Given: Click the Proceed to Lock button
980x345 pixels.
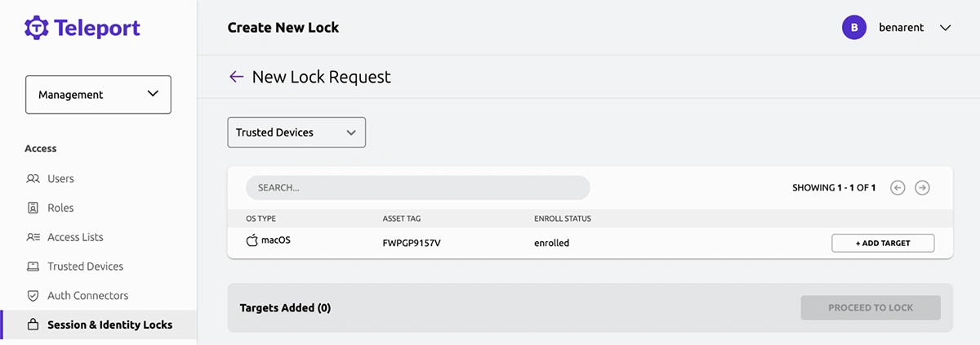Looking at the screenshot, I should tap(871, 307).
